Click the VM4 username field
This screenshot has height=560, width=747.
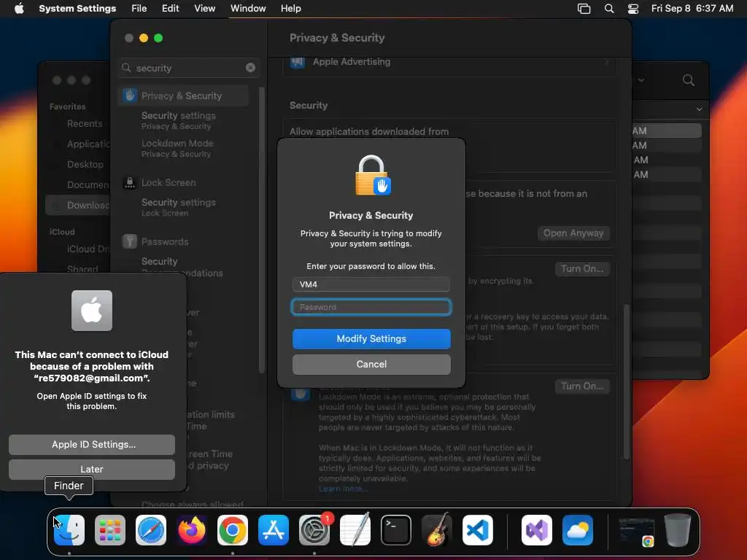(x=371, y=284)
